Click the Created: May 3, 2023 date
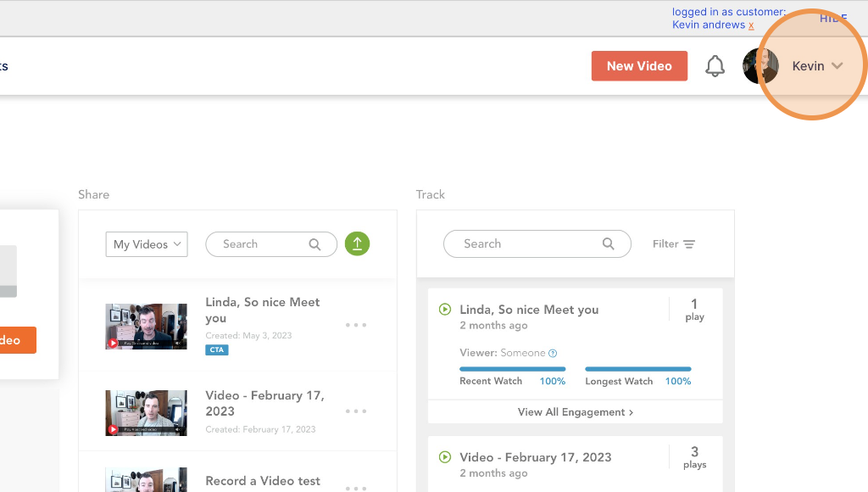Screen dimensions: 868x492 (x=248, y=335)
